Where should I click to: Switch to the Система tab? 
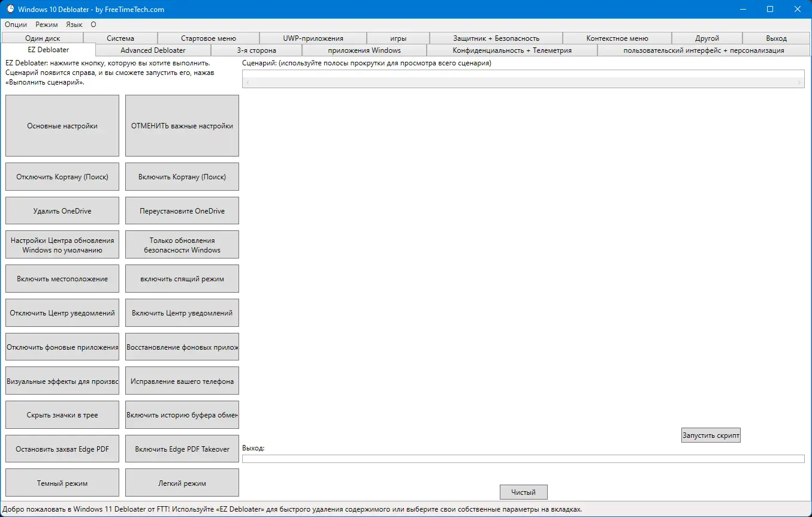coord(120,38)
